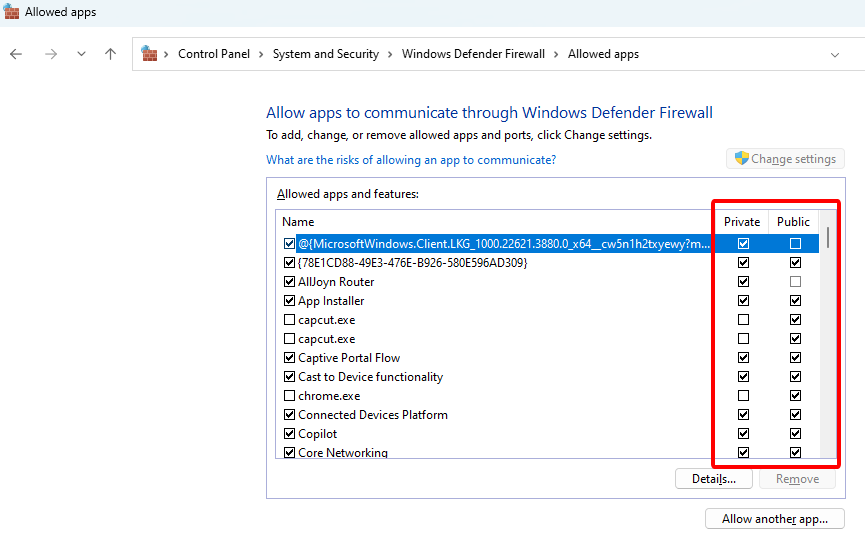
Task: Expand the address bar history dropdown
Action: 835,55
